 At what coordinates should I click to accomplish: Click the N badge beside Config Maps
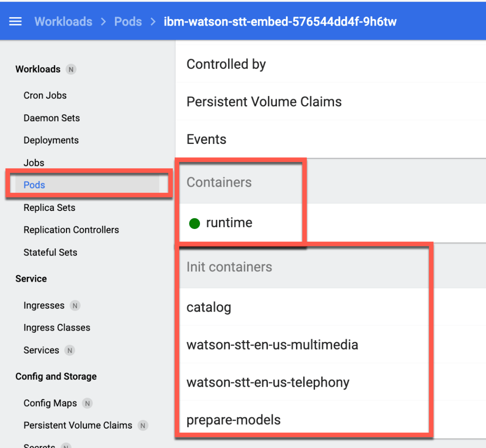click(87, 403)
